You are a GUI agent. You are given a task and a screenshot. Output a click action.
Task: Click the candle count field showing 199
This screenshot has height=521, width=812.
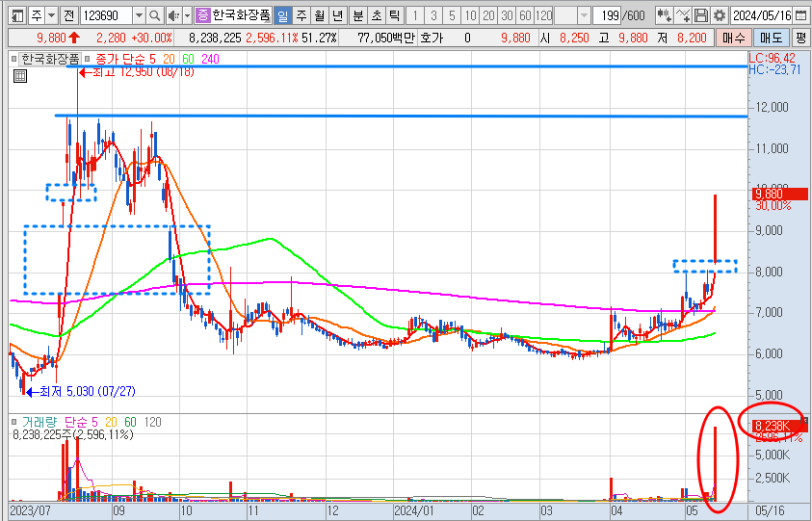click(608, 15)
